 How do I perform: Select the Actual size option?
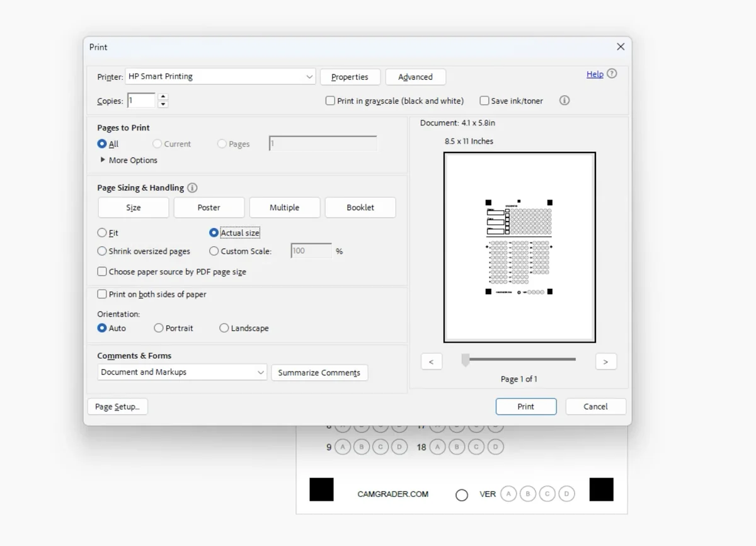pyautogui.click(x=214, y=232)
